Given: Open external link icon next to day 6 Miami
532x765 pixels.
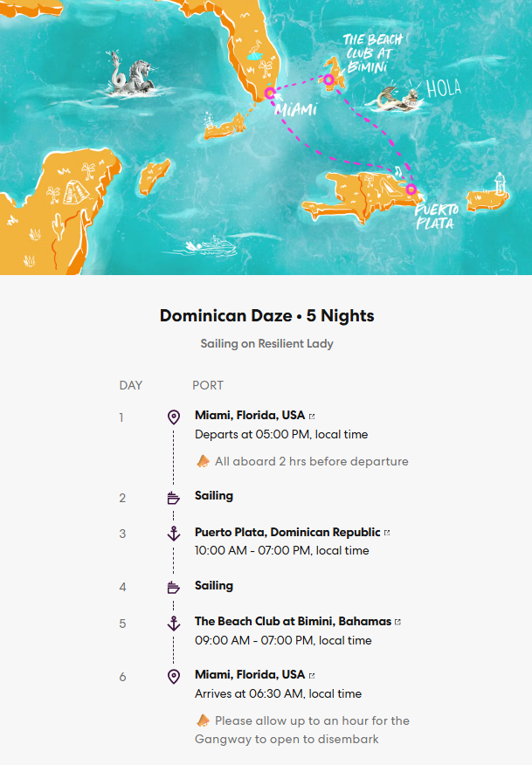Looking at the screenshot, I should point(313,676).
